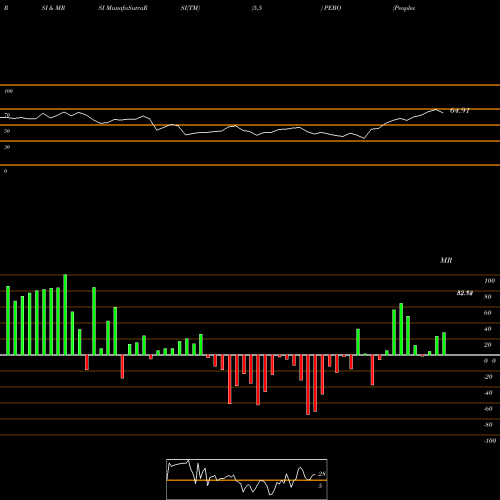Click the RSI axis '30' label
Image resolution: width=500 pixels, height=500 pixels.
pos(7,147)
